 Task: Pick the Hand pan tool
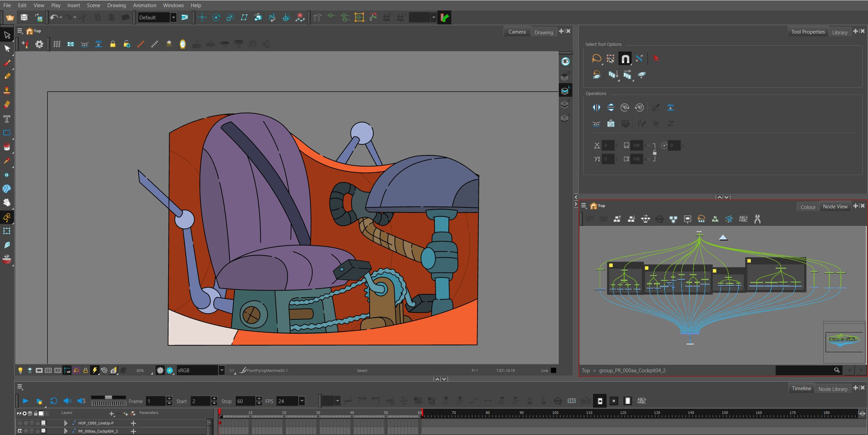7,203
